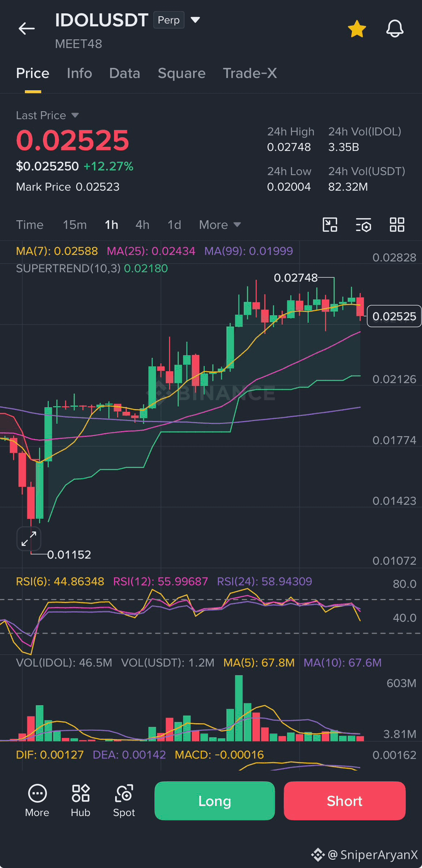The image size is (422, 868).
Task: Open price alert bell icon
Action: pos(394,29)
